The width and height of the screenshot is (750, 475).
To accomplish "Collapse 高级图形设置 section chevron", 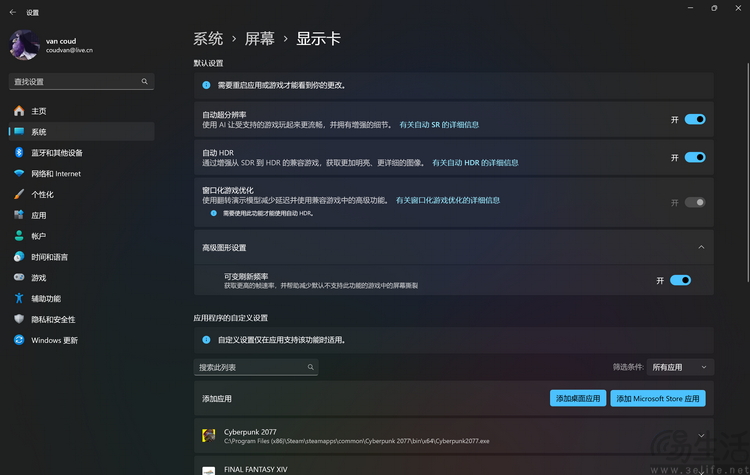I will tap(701, 247).
